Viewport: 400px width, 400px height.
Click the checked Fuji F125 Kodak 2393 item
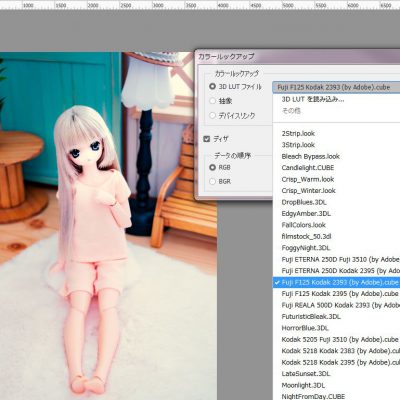[336, 282]
